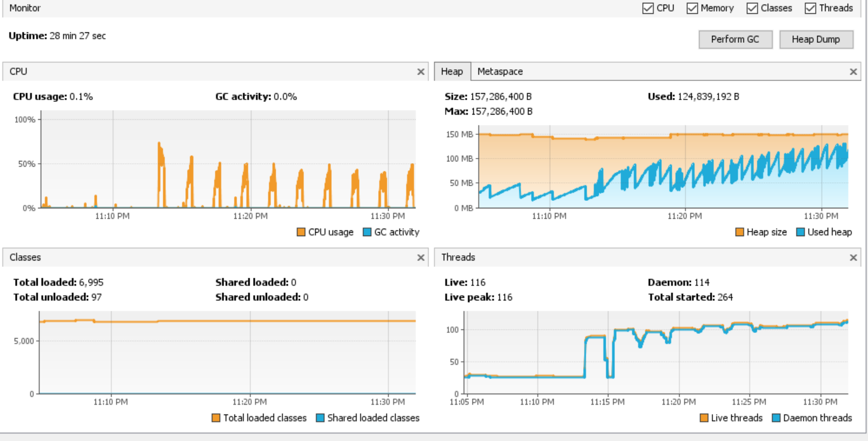Click the Daemon 114 value
Image resolution: width=868 pixels, height=441 pixels.
[702, 282]
